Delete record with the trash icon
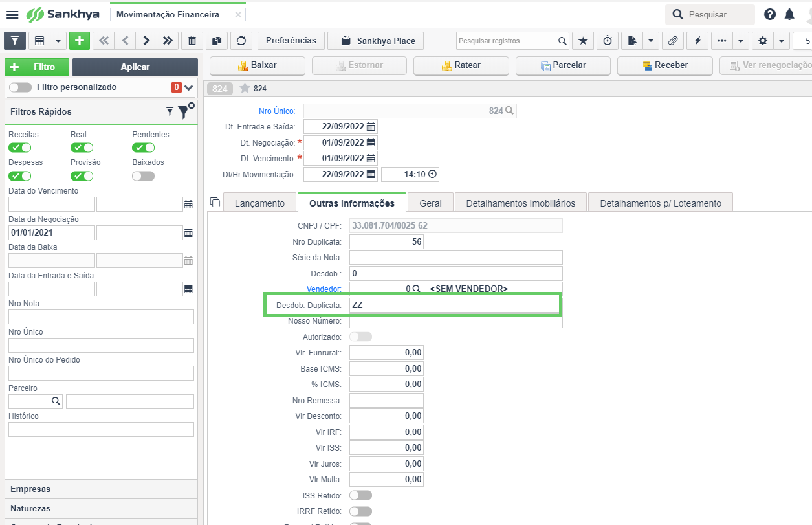 tap(192, 41)
